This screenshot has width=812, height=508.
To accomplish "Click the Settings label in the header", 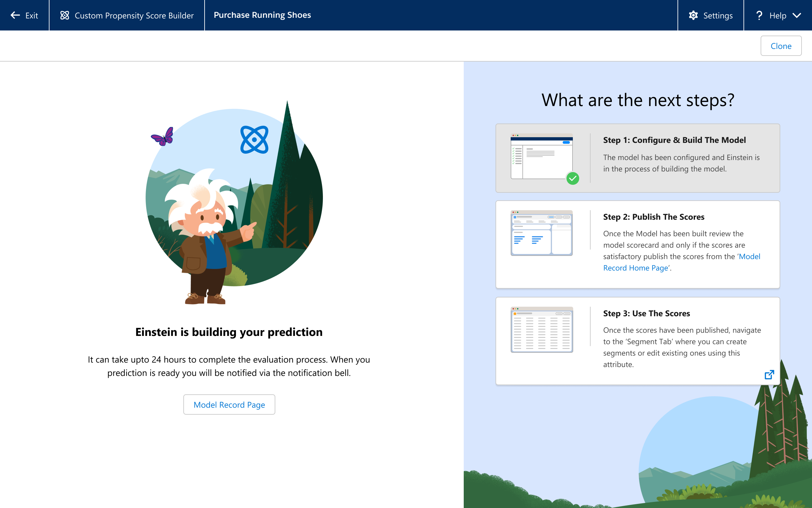I will click(718, 16).
